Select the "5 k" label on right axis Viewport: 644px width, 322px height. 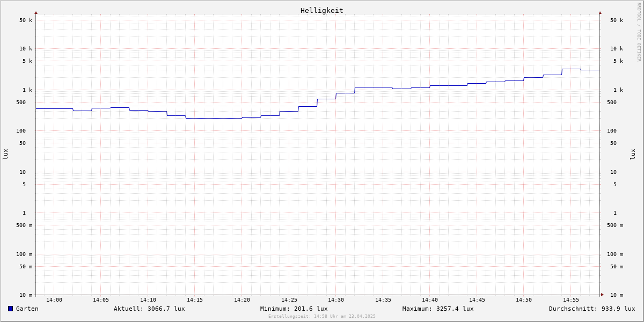tap(618, 61)
